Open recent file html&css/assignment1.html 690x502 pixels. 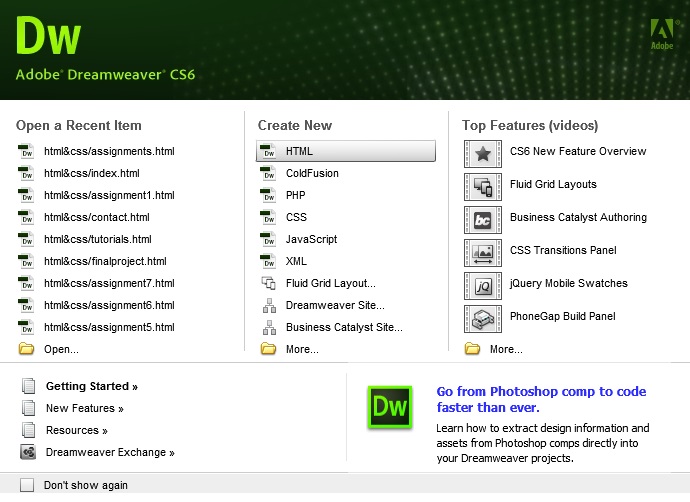109,195
